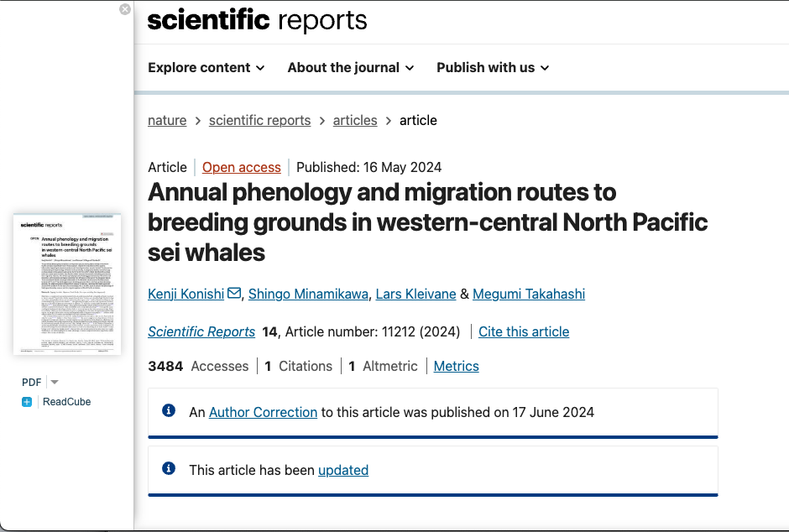Viewport: 789px width, 532px height.
Task: Open the Author Correction link
Action: (263, 412)
